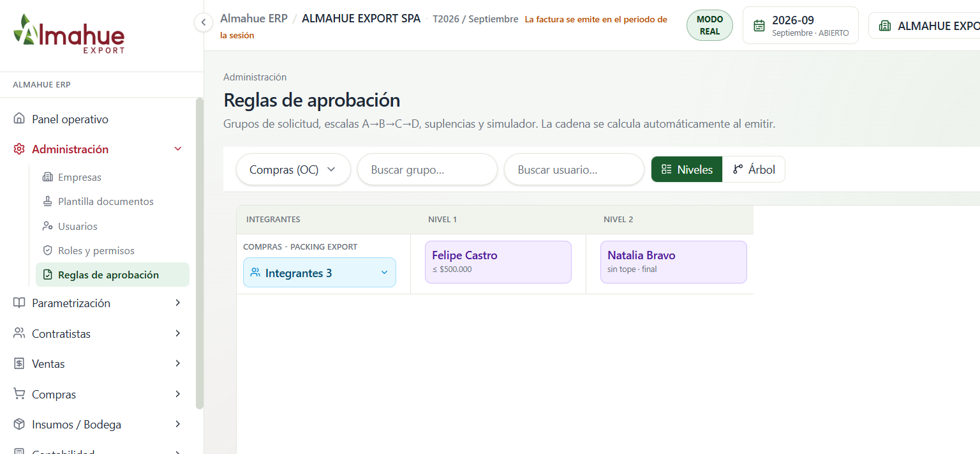The width and height of the screenshot is (980, 454).
Task: Expand the Compras sidebar chevron
Action: click(178, 394)
